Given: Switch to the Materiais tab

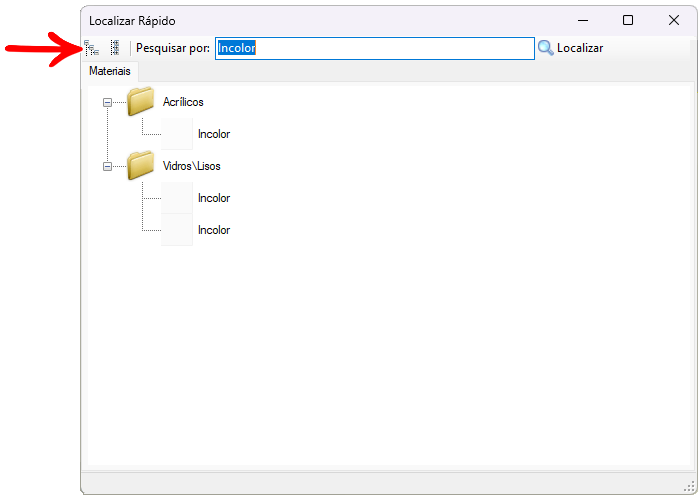Looking at the screenshot, I should click(110, 71).
